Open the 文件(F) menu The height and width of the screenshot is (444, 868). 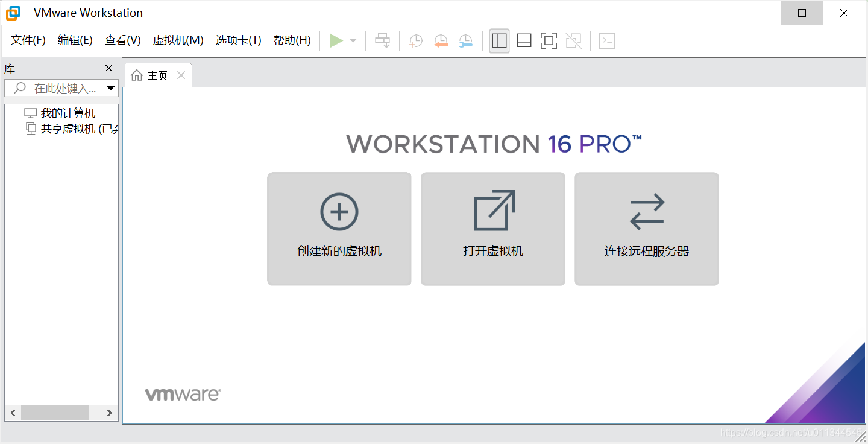point(28,40)
